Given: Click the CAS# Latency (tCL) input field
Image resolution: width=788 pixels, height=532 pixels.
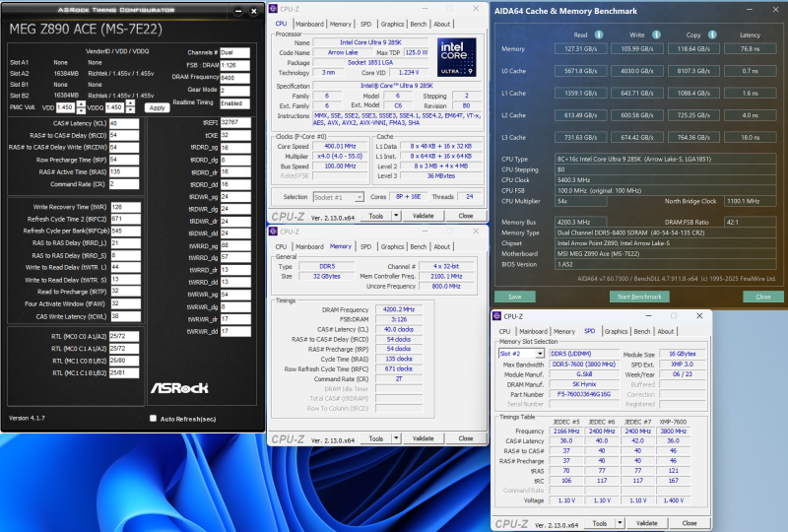Looking at the screenshot, I should 125,123.
